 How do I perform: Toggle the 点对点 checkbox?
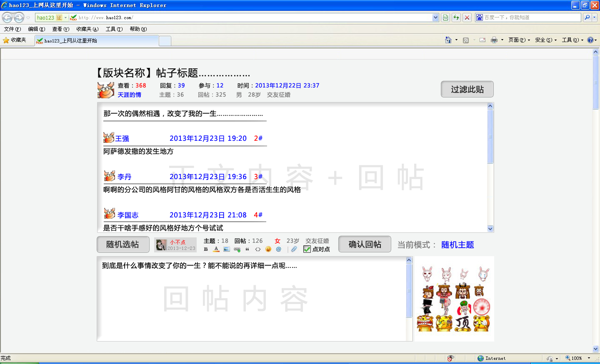point(307,249)
